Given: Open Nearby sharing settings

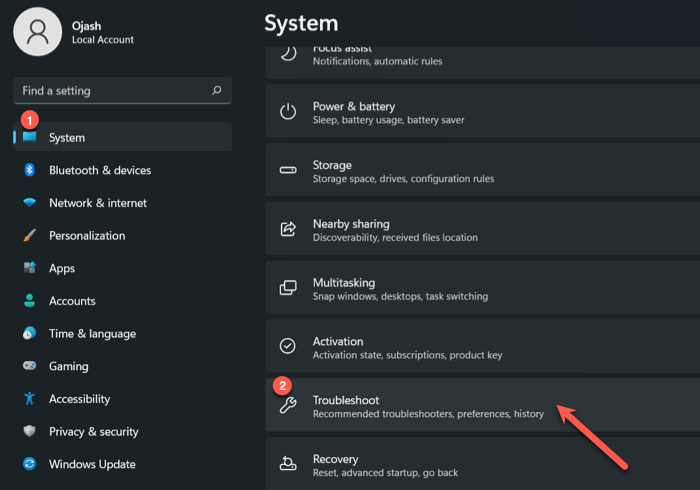Looking at the screenshot, I should [x=483, y=229].
